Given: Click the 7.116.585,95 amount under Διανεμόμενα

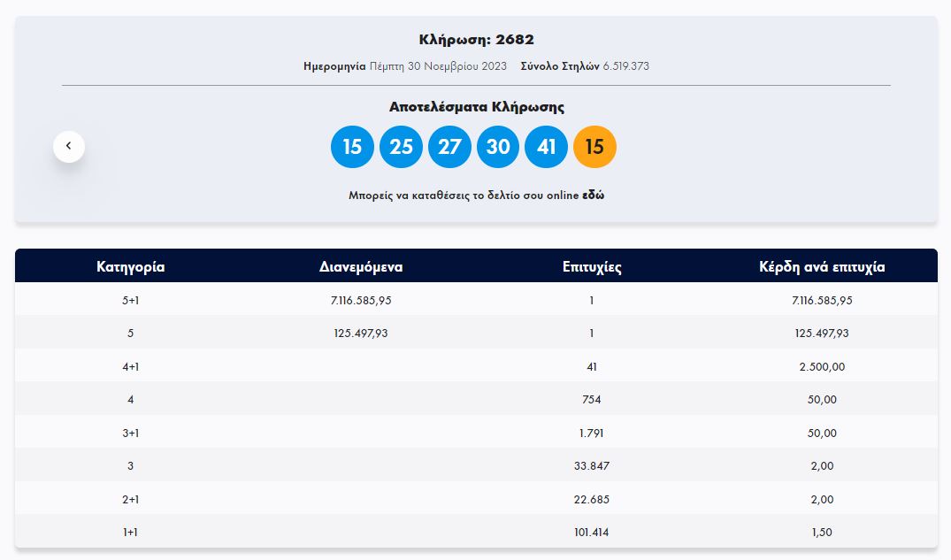Looking at the screenshot, I should click(x=361, y=300).
